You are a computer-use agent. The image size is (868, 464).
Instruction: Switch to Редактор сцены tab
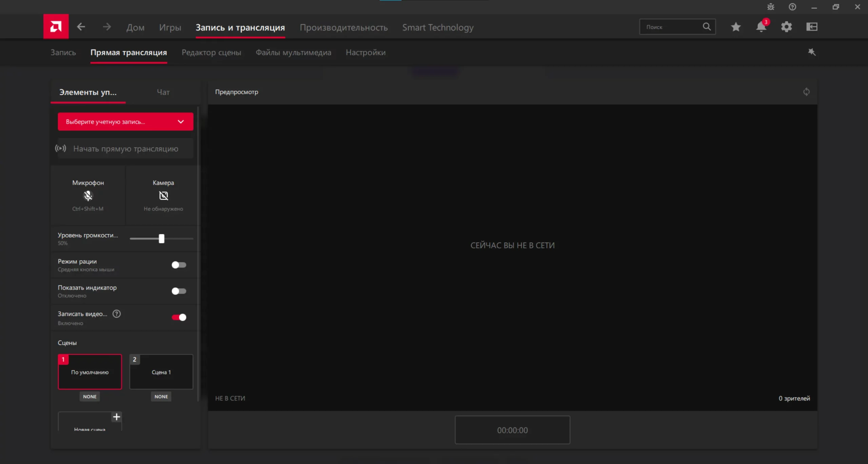211,53
